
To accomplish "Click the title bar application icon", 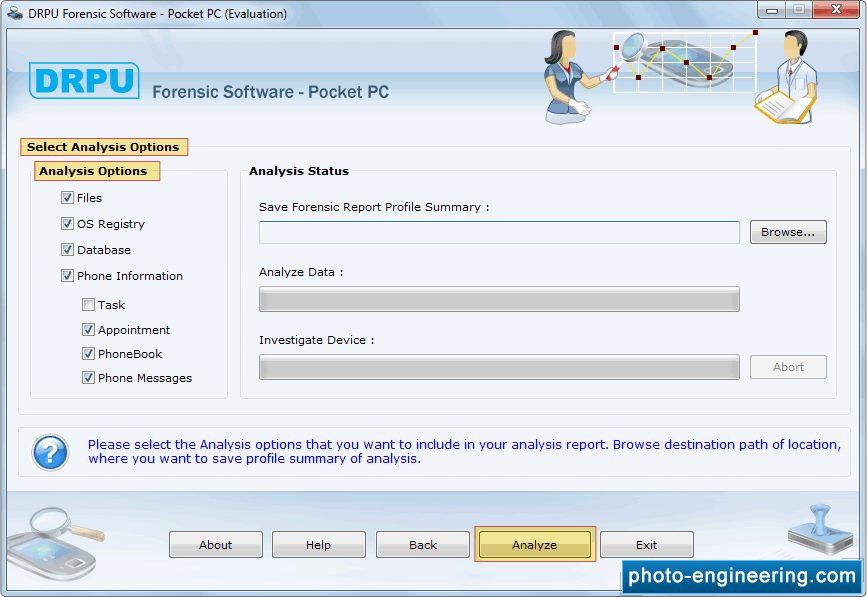I will click(x=15, y=13).
